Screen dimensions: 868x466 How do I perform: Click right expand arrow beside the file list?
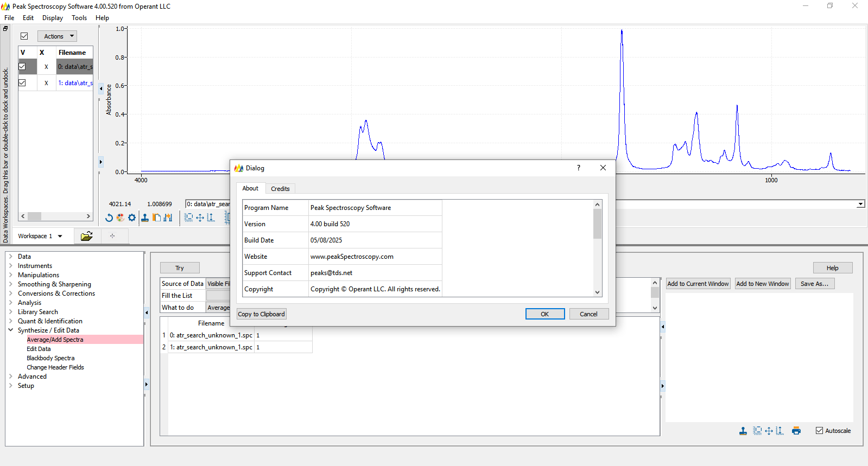tap(101, 162)
